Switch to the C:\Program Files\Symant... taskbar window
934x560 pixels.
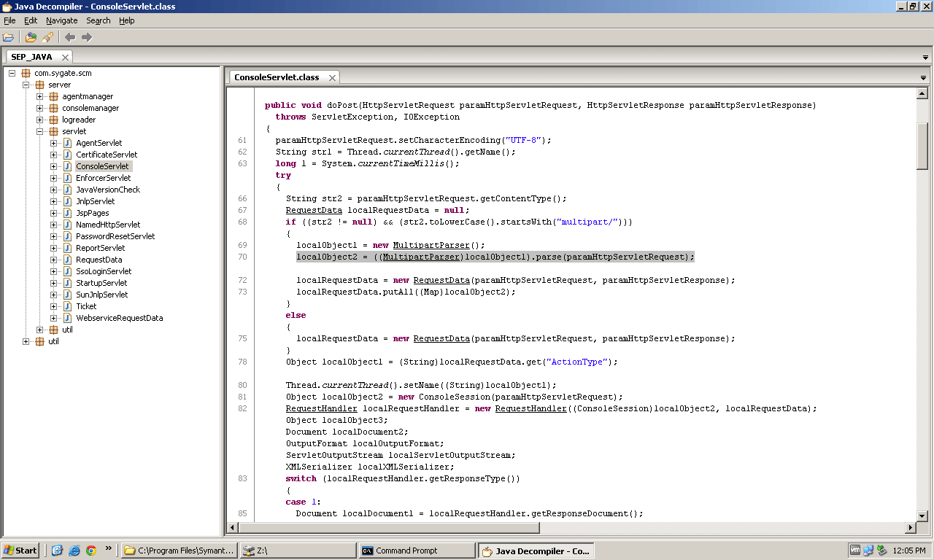coord(180,551)
